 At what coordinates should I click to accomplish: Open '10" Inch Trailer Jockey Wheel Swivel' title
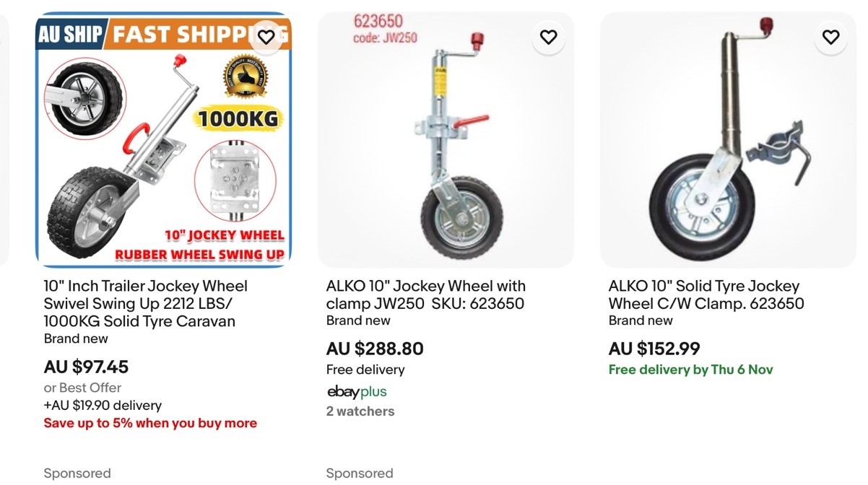pyautogui.click(x=145, y=303)
